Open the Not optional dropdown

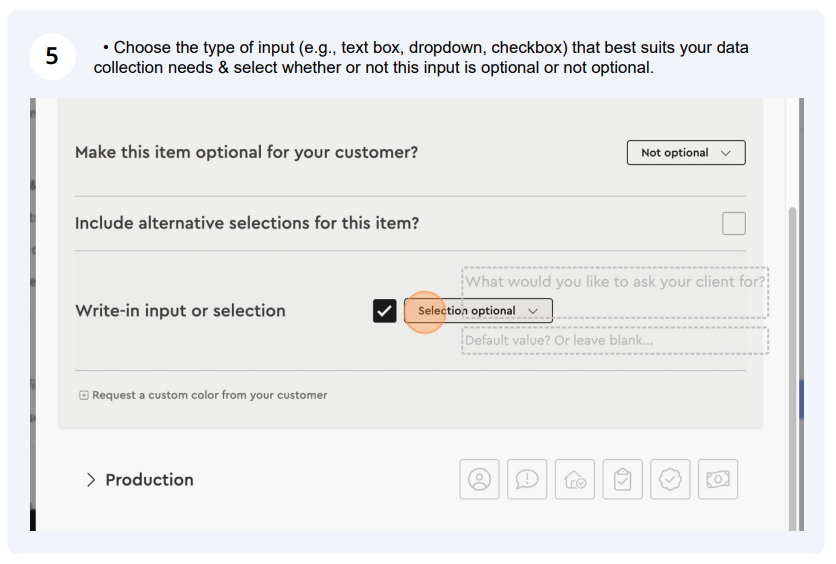coord(686,153)
